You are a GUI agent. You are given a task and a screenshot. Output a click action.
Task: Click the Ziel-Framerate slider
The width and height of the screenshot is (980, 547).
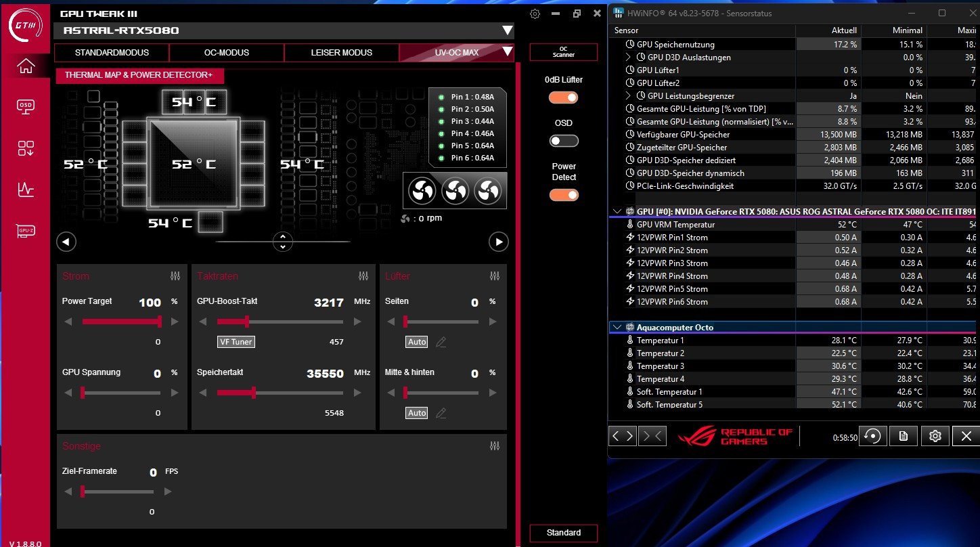tap(118, 491)
